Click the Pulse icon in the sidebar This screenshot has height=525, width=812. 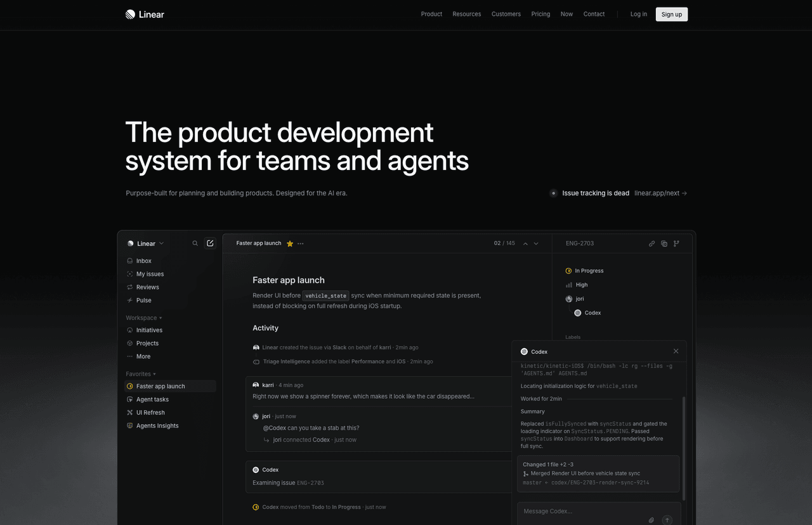[x=129, y=300]
